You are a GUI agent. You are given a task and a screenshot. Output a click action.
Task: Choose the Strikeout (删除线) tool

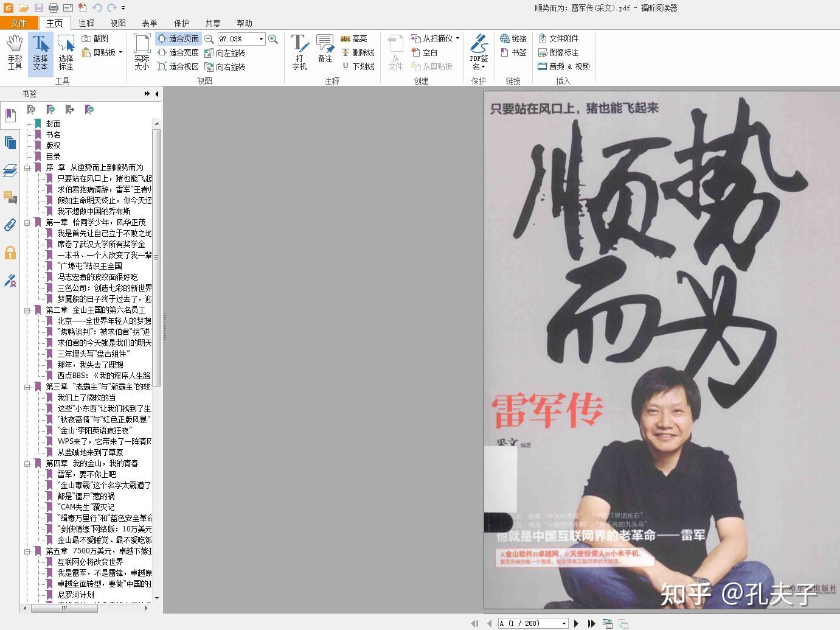pyautogui.click(x=358, y=52)
